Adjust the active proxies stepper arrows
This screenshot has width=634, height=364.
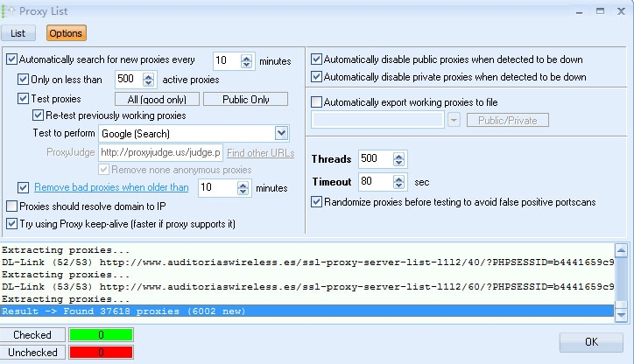point(148,79)
